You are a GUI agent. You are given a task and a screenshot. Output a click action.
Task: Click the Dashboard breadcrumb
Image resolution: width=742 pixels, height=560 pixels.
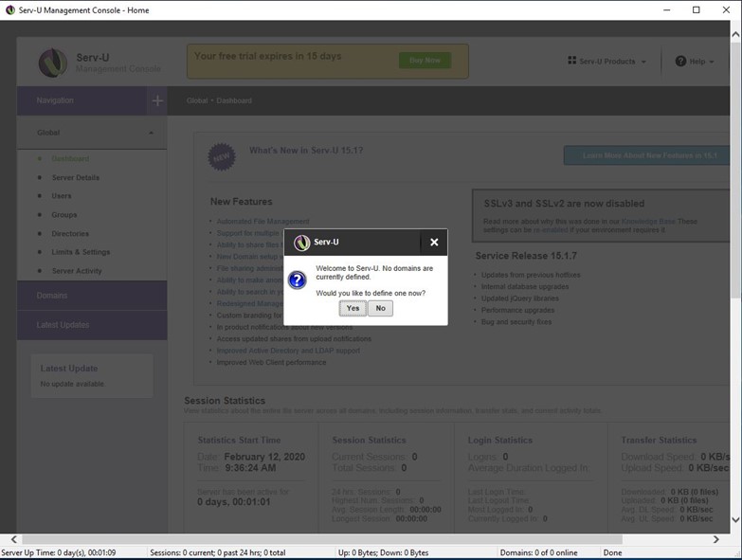[234, 100]
